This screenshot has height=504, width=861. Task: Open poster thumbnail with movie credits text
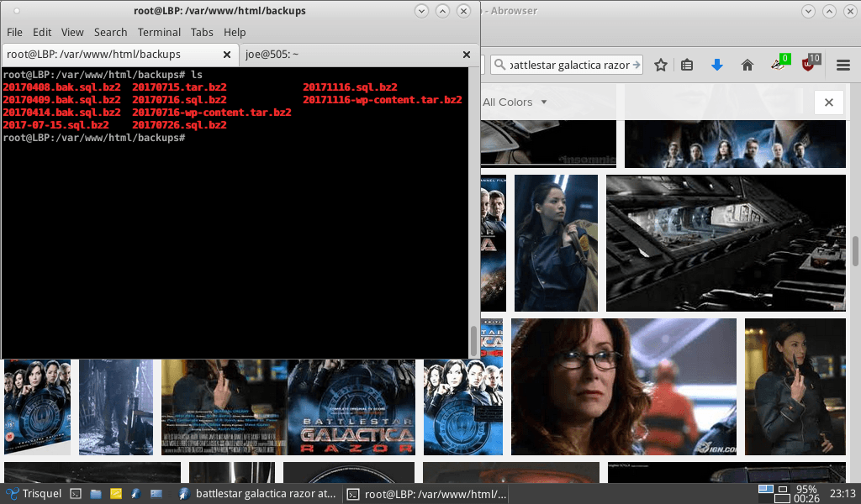(x=224, y=407)
